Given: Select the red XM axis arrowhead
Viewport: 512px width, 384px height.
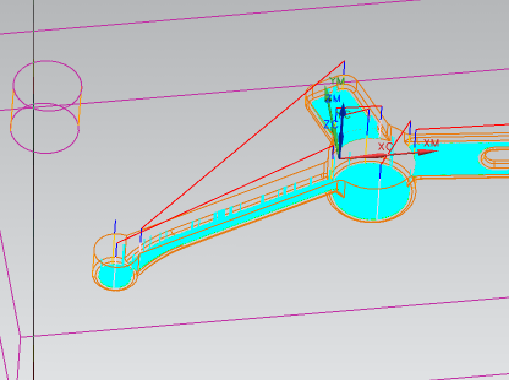Looking at the screenshot, I should click(x=427, y=152).
